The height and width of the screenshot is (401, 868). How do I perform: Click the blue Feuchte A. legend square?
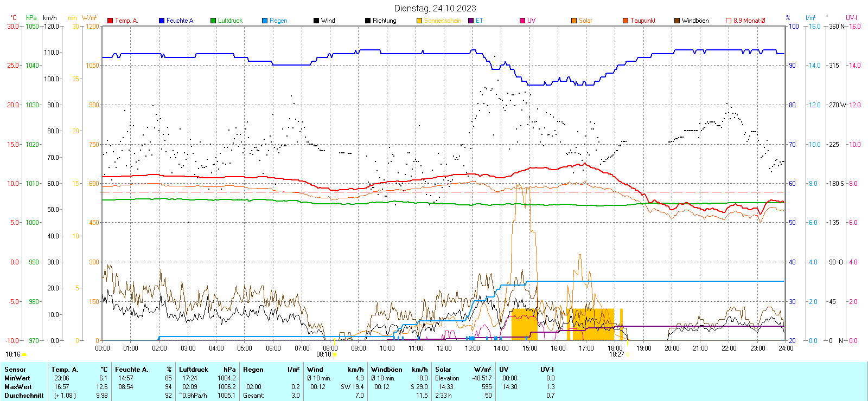tap(162, 21)
